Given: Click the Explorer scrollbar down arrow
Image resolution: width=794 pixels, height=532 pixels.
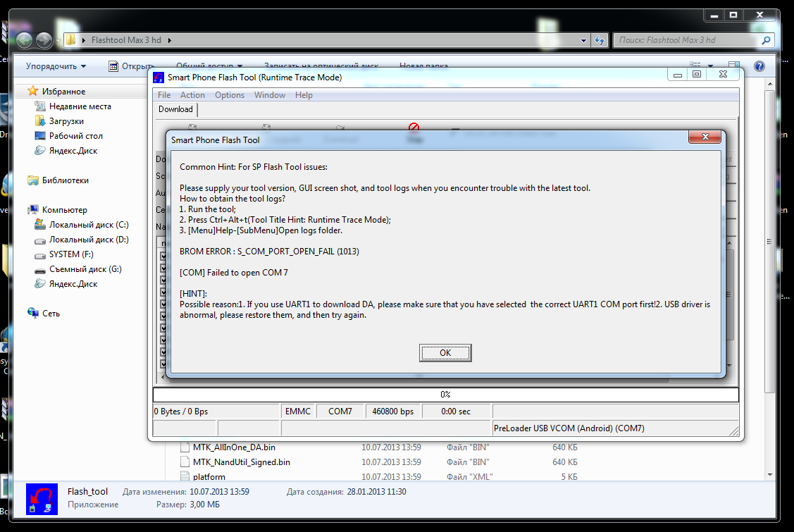Looking at the screenshot, I should click(x=769, y=475).
